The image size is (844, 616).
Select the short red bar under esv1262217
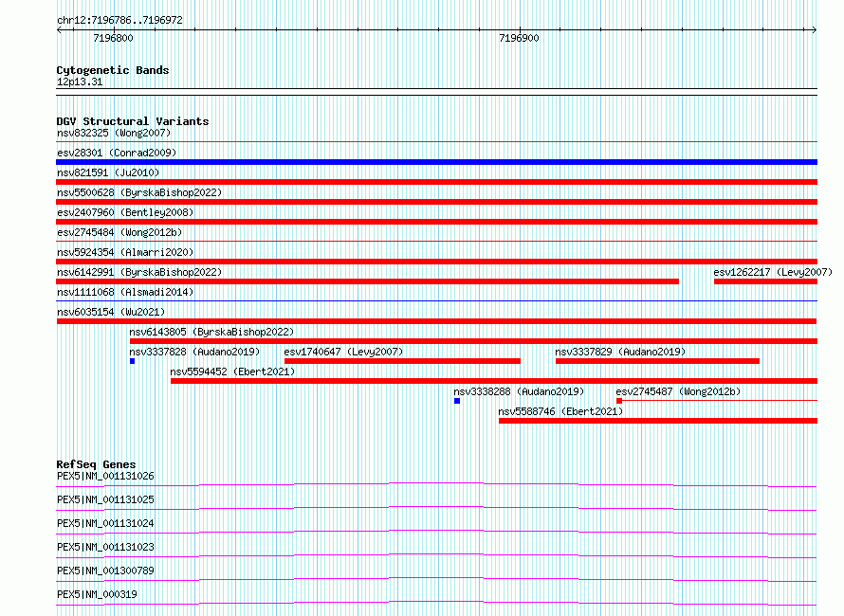[x=765, y=281]
